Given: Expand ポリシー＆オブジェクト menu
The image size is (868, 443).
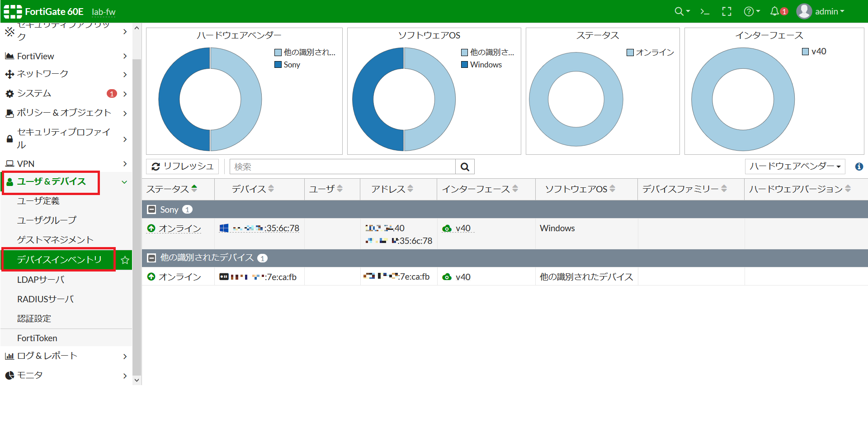Looking at the screenshot, I should pyautogui.click(x=66, y=113).
